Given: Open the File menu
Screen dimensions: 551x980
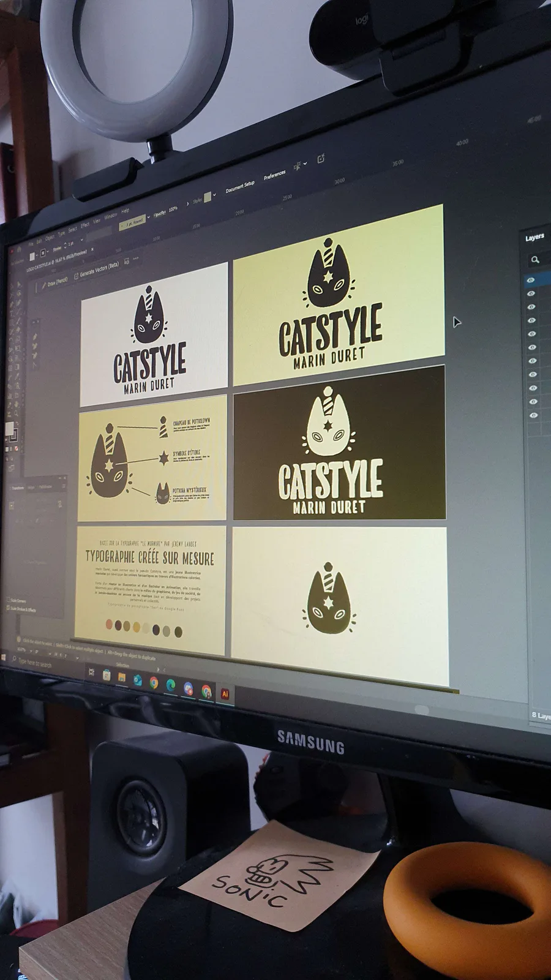Looking at the screenshot, I should pos(30,243).
